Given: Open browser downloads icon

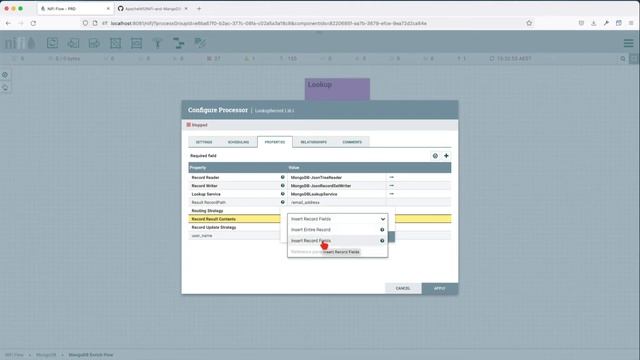Looking at the screenshot, I should pyautogui.click(x=593, y=23).
